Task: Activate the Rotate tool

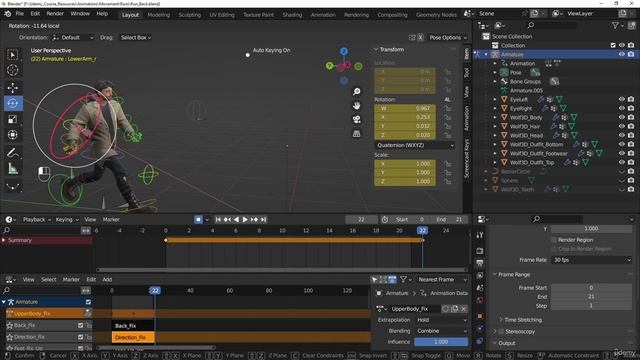Action: pos(13,103)
